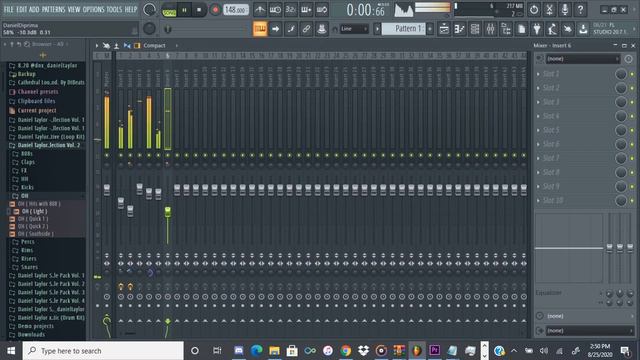Open the Compact mixer layout dropdown
The width and height of the screenshot is (640, 360).
pyautogui.click(x=154, y=46)
